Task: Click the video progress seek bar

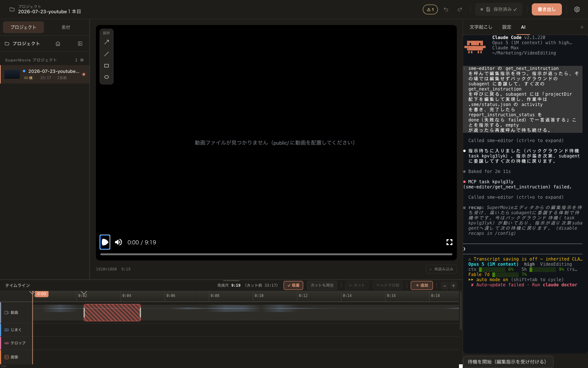Action: coord(276,254)
